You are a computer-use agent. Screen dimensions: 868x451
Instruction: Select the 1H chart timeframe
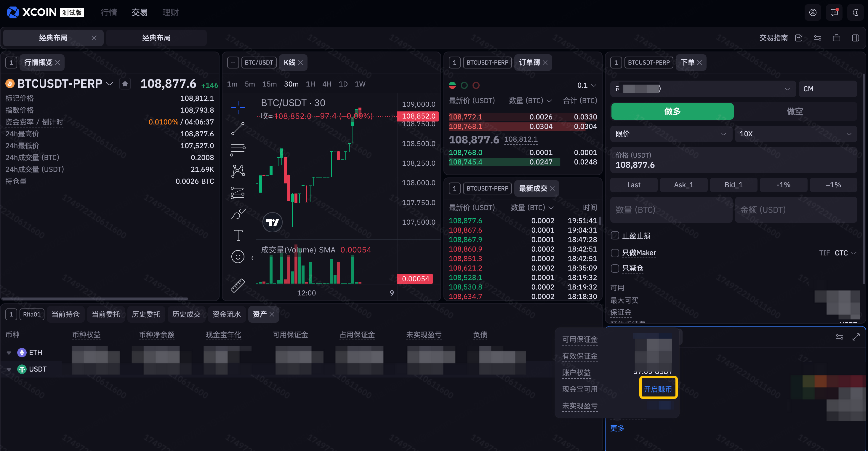[310, 84]
